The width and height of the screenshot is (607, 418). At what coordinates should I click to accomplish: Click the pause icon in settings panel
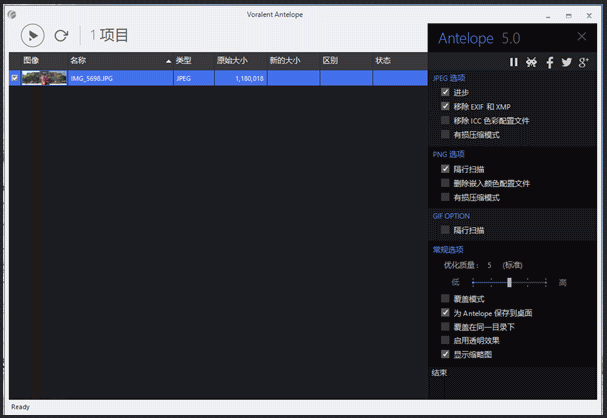point(513,62)
